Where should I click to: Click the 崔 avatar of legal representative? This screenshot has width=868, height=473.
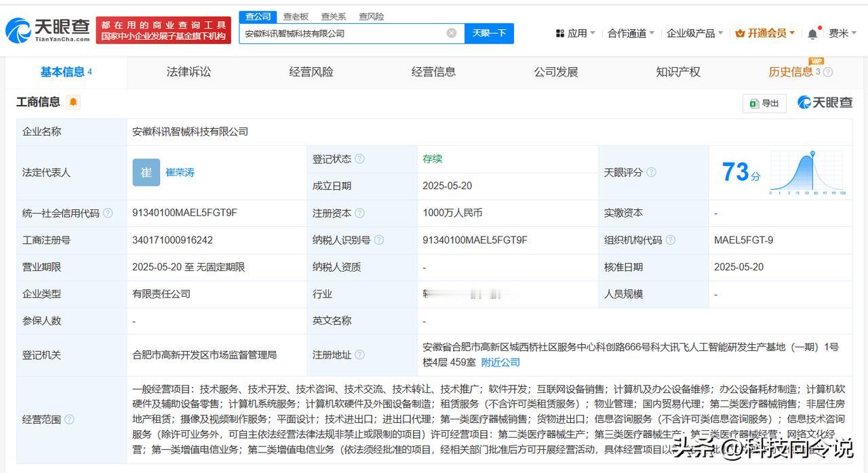point(146,172)
